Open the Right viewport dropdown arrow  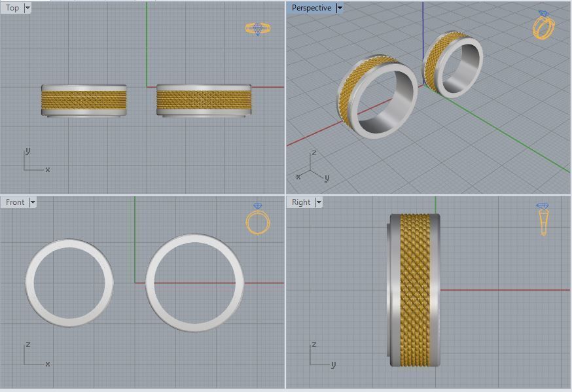coord(319,202)
